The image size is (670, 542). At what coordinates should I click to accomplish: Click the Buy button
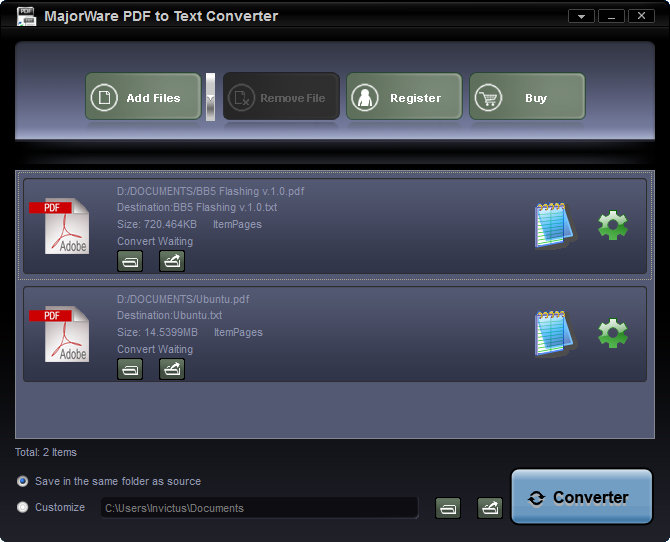[x=527, y=97]
